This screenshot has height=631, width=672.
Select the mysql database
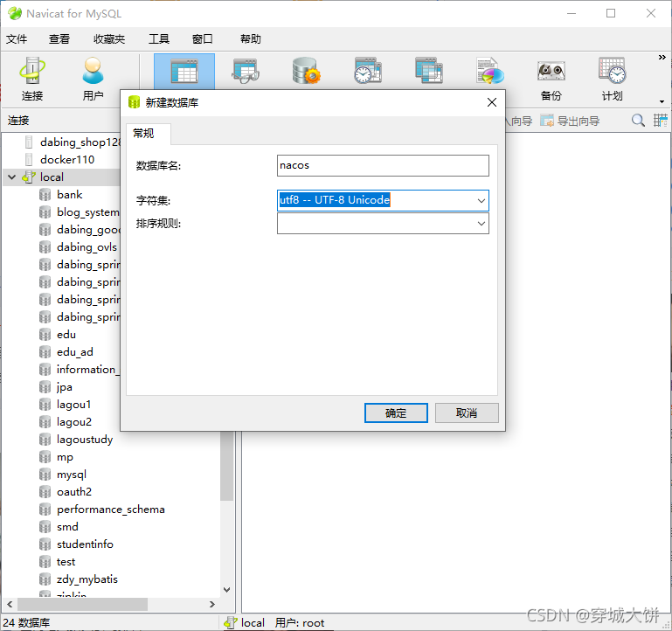coord(63,475)
